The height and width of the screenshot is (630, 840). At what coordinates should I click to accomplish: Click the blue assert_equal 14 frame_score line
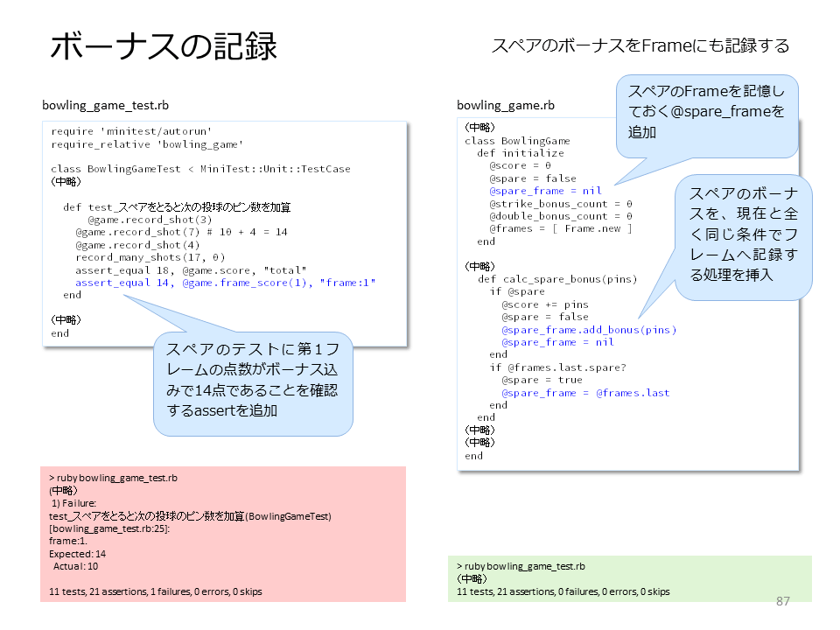[225, 283]
